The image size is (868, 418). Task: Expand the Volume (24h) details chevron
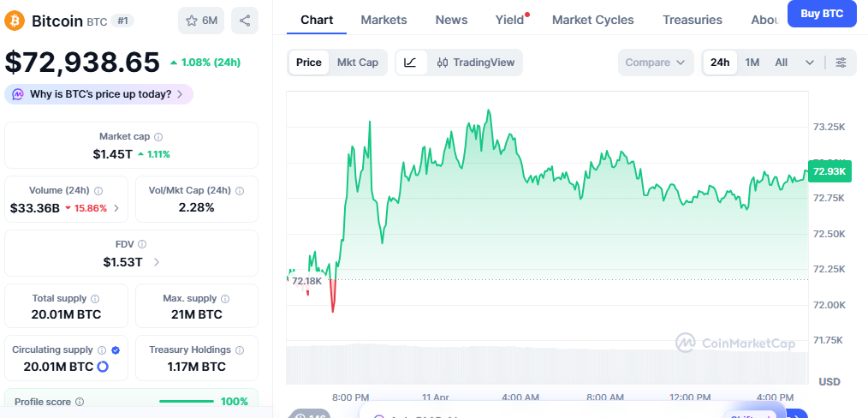116,209
